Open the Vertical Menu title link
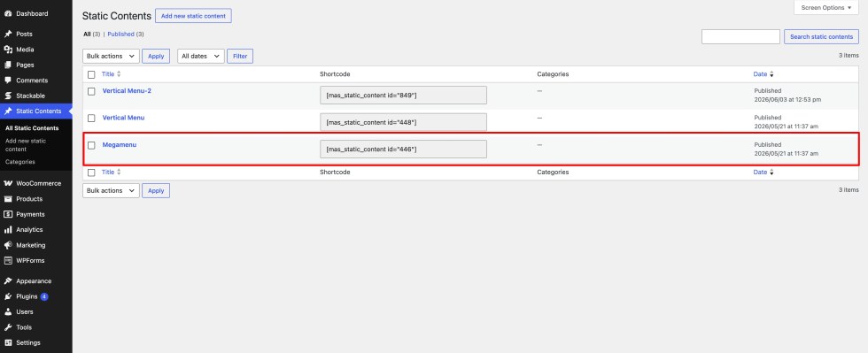Screen dimensions: 868x353 click(x=123, y=118)
